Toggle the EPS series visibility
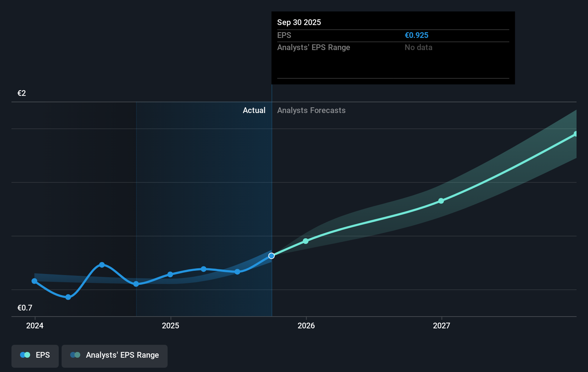 tap(35, 356)
